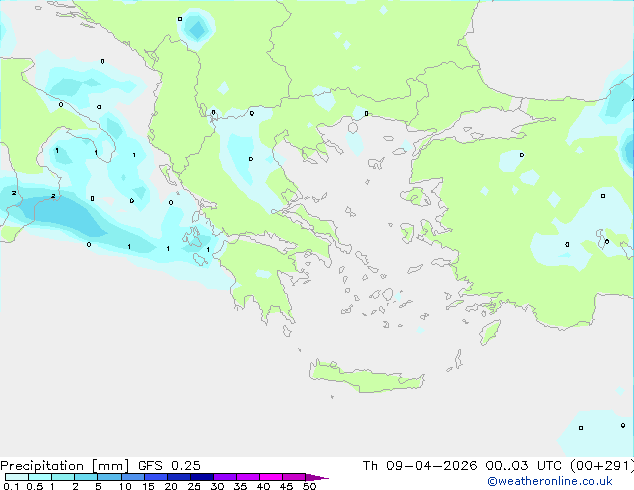Click the '0.1' legend scale label
634x490 pixels.
[x=11, y=486]
